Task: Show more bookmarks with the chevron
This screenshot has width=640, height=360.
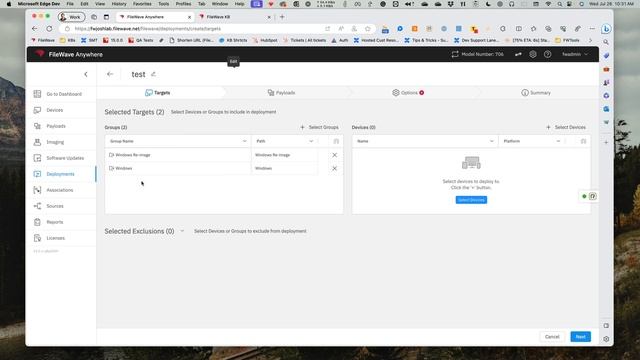Action: point(590,40)
